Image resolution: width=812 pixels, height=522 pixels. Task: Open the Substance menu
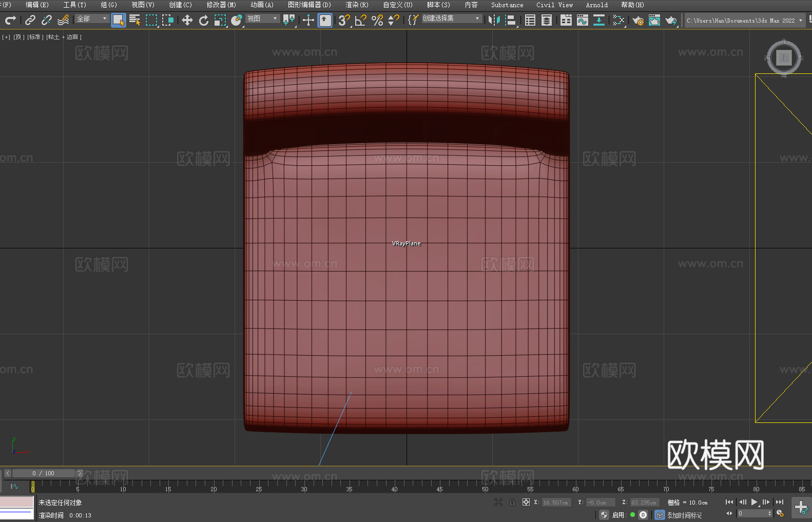pos(507,5)
